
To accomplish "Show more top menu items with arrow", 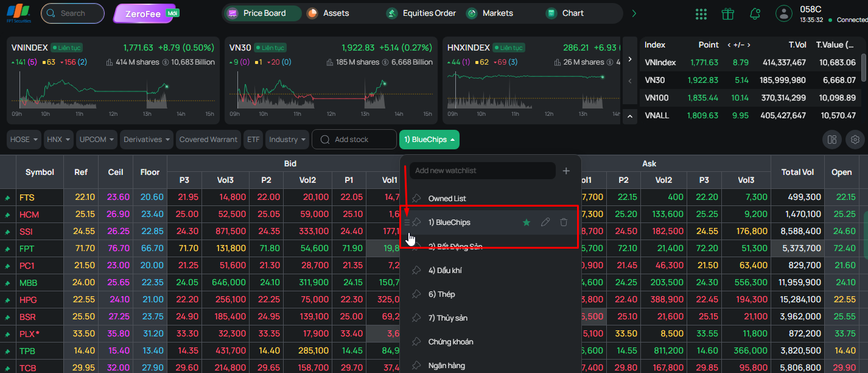I will point(634,13).
